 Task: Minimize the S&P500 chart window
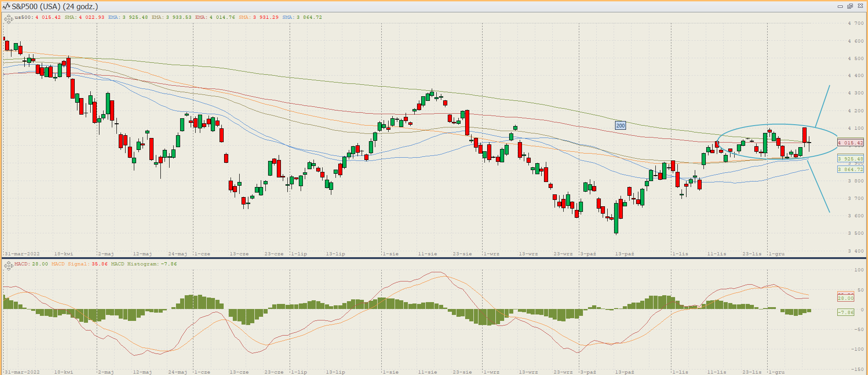[x=840, y=6]
